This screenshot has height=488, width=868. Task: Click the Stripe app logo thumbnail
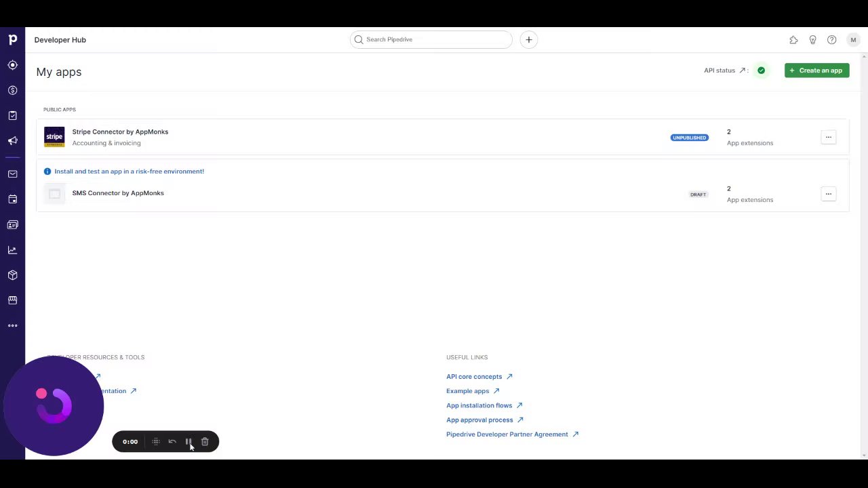54,137
